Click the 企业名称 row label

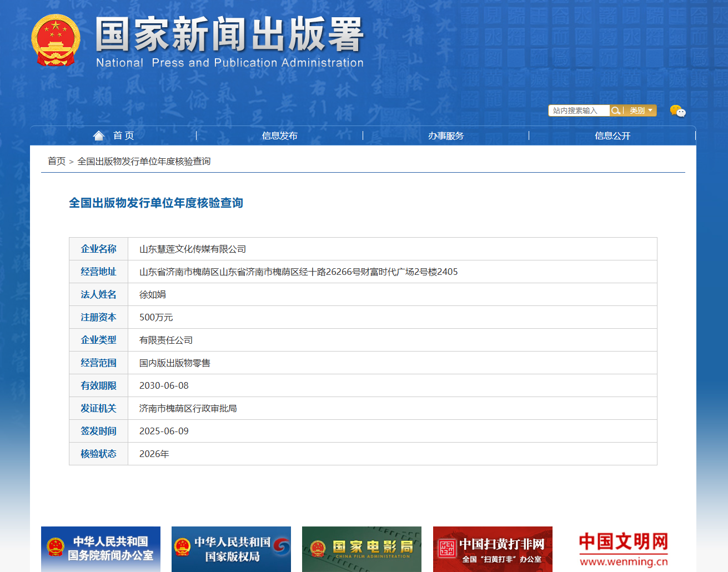(x=98, y=249)
